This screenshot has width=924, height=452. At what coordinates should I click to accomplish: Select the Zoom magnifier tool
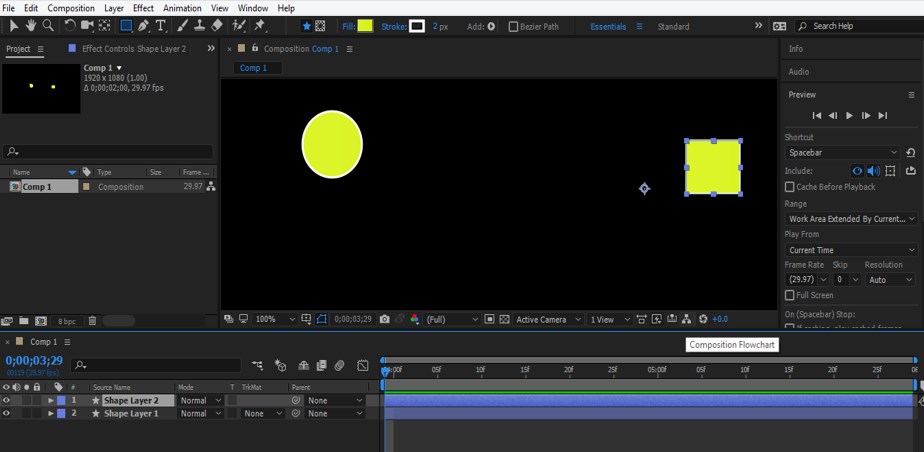48,25
